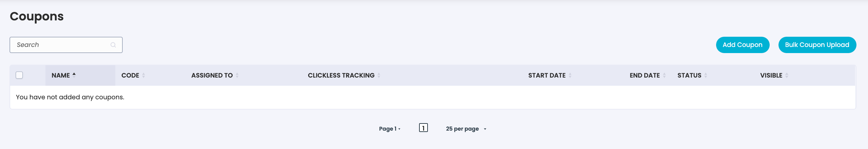Click the sort arrows beside CODE
Screen dimensions: 868x149
click(143, 75)
